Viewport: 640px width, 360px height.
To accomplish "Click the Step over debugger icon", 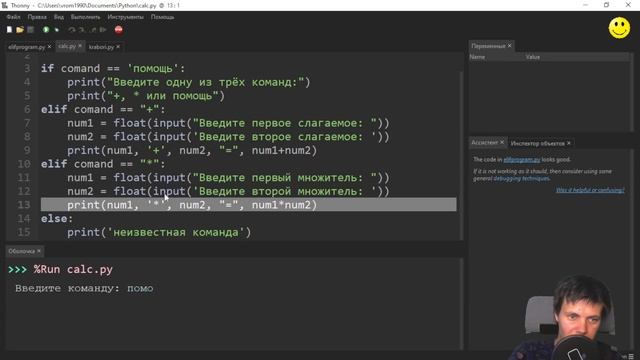I will click(x=72, y=30).
